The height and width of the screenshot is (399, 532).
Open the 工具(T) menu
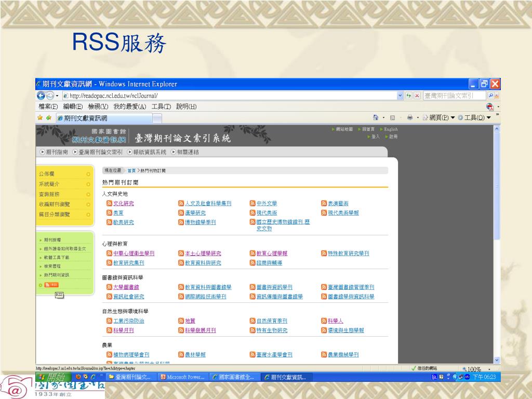[x=161, y=107]
